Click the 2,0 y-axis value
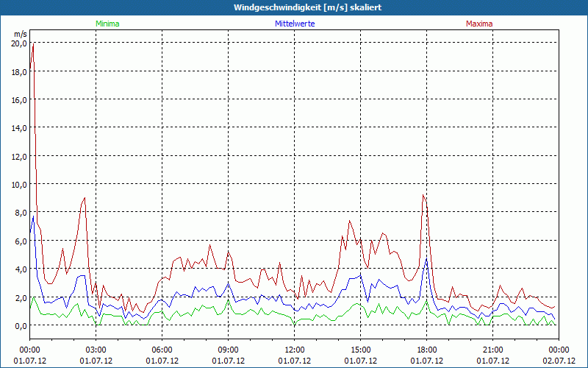Screen dimensions: 588x368 tap(21, 297)
